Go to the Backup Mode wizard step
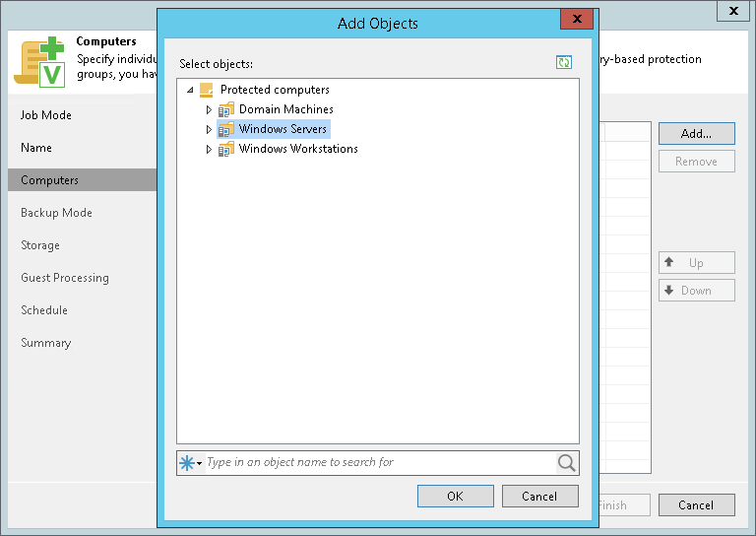 pos(56,213)
